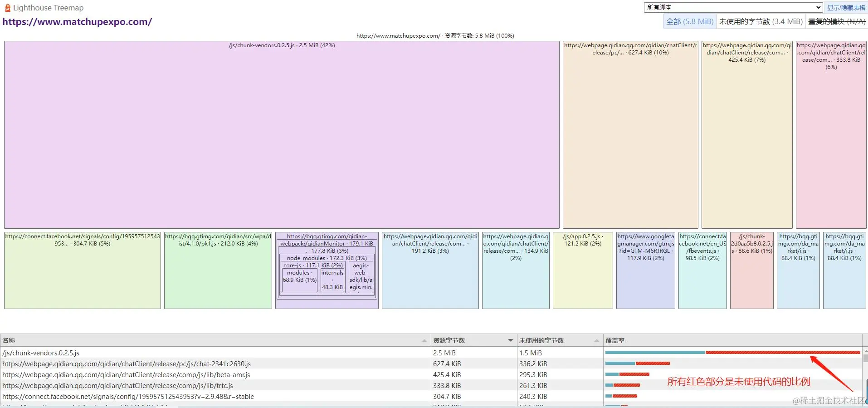Viewport: 868px width, 408px height.
Task: Click the sort arrow in 未使用的字节数 header
Action: [x=597, y=340]
